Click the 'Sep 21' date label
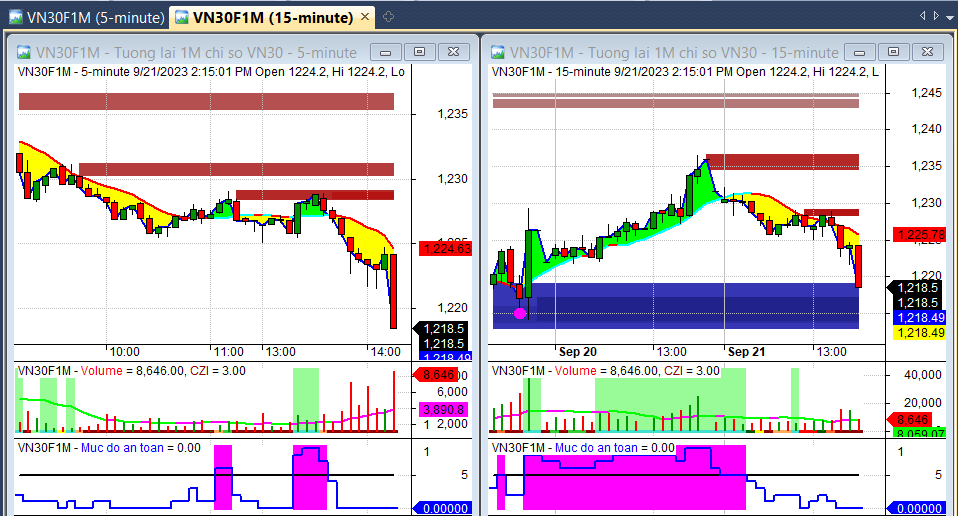Image resolution: width=958 pixels, height=516 pixels. 746,352
